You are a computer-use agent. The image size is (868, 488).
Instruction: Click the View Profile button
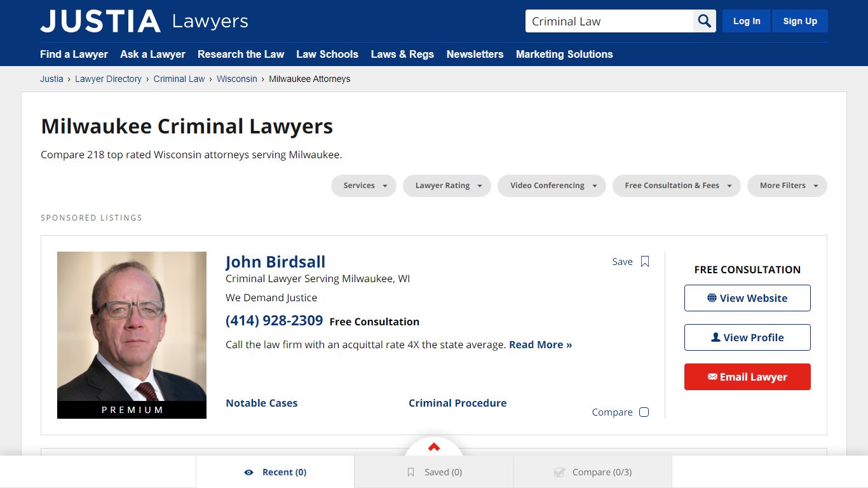pyautogui.click(x=747, y=337)
